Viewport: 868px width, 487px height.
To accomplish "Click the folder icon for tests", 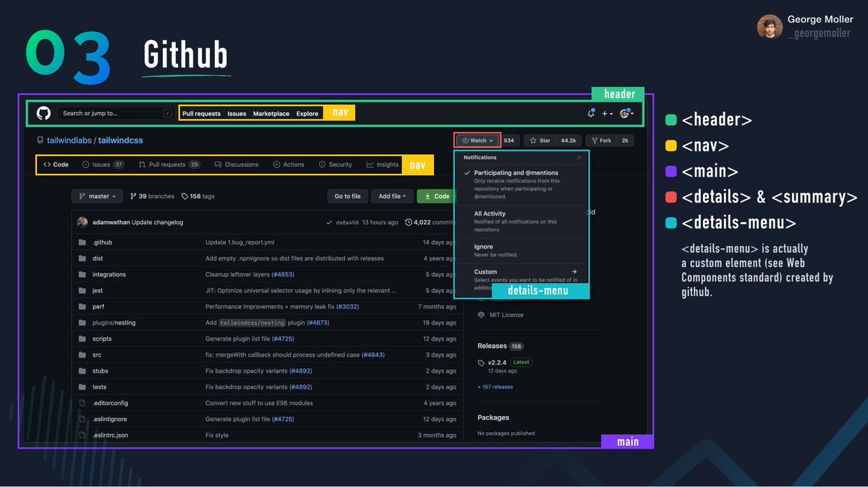I will [82, 387].
